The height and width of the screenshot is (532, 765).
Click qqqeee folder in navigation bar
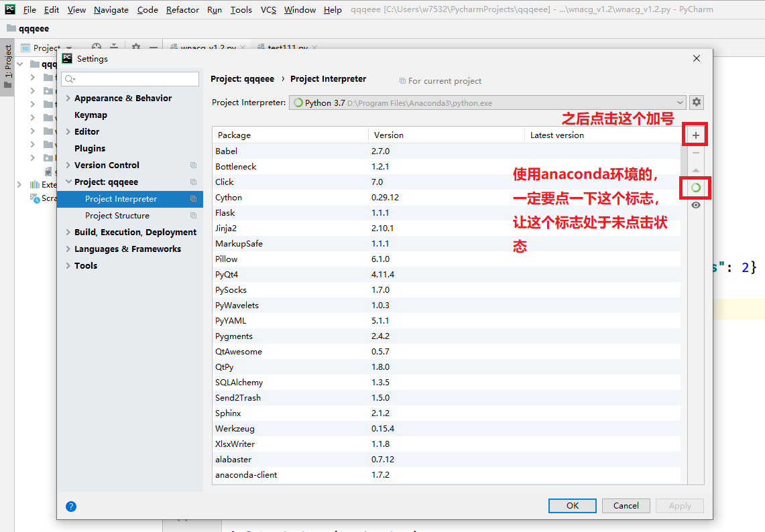(27, 28)
